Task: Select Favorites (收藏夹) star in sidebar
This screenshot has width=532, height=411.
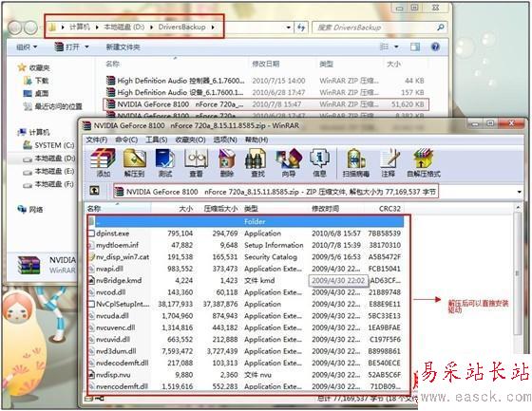Action: pos(22,67)
